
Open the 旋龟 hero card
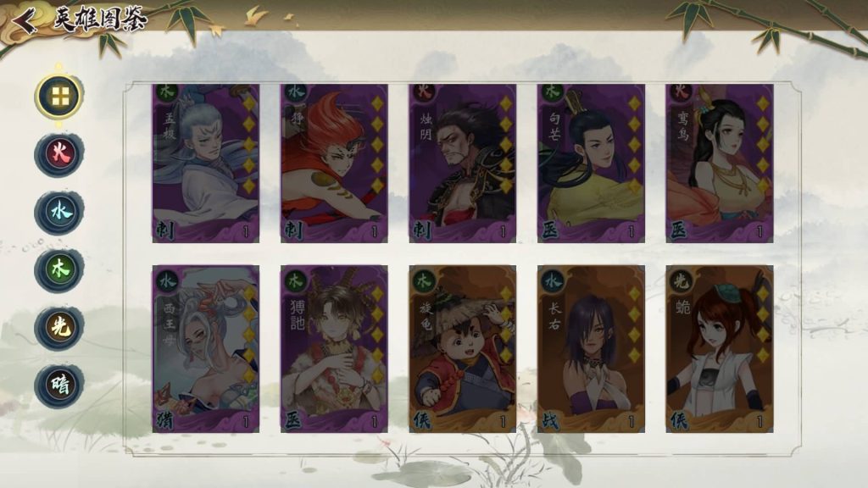point(463,349)
